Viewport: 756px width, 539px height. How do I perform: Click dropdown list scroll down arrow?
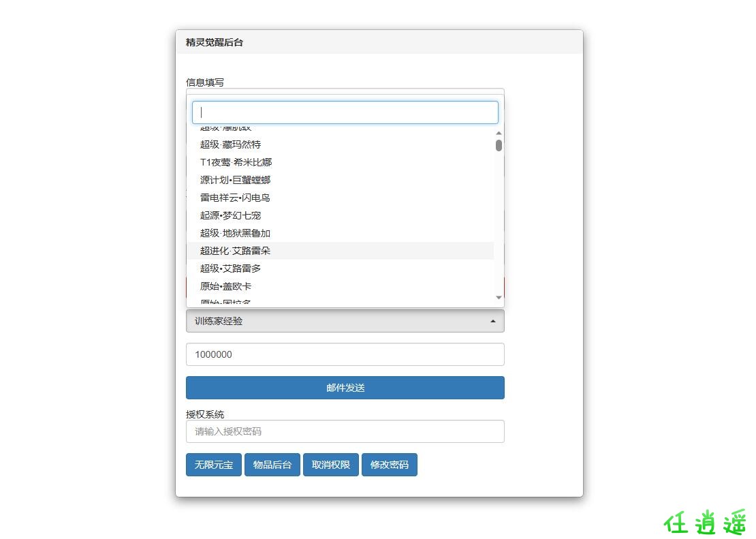click(499, 297)
